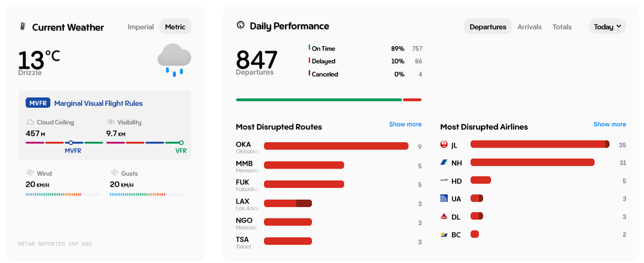Select Metric weather units

coord(175,27)
